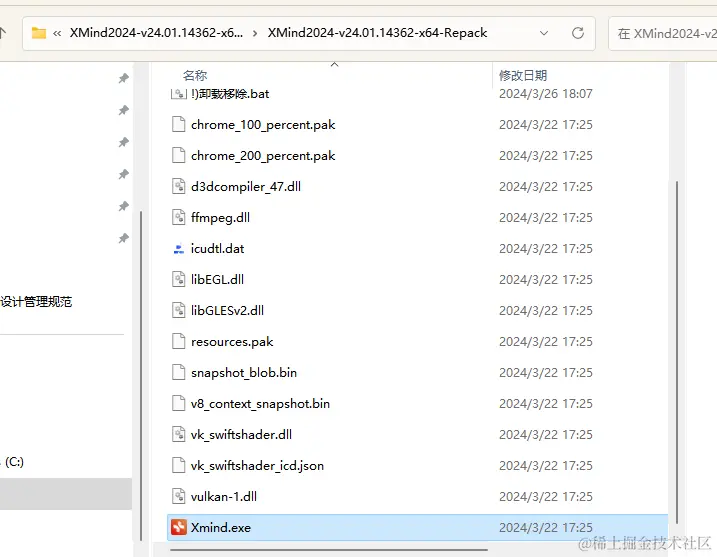Select resources.pak file name
This screenshot has height=557, width=717.
(x=232, y=342)
